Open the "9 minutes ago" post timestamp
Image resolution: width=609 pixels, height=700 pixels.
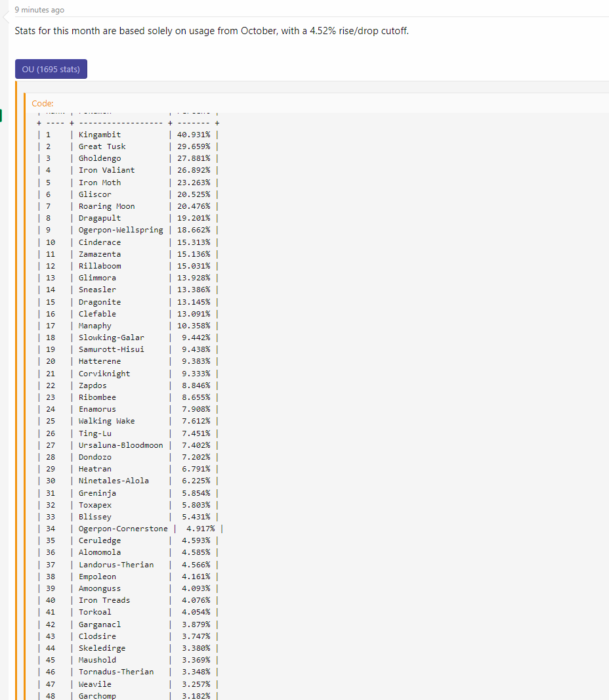point(39,10)
